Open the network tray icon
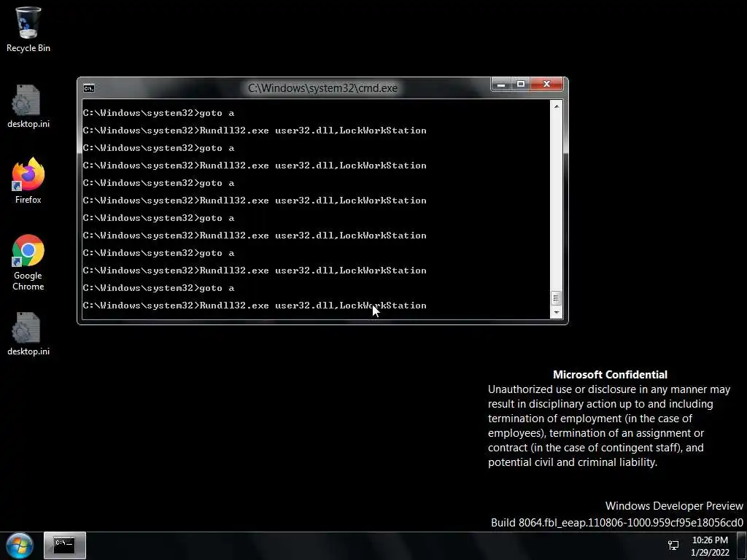This screenshot has width=747, height=560. pyautogui.click(x=673, y=545)
